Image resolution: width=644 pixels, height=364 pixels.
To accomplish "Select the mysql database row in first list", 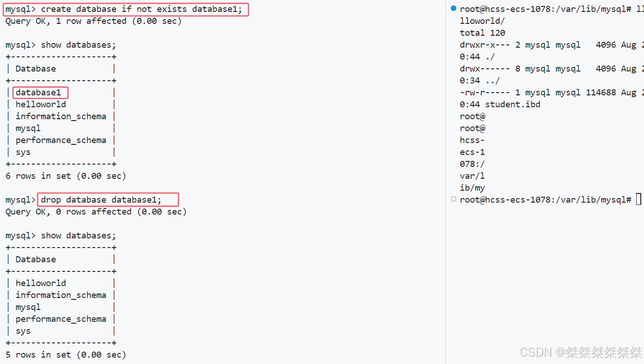I will [28, 128].
